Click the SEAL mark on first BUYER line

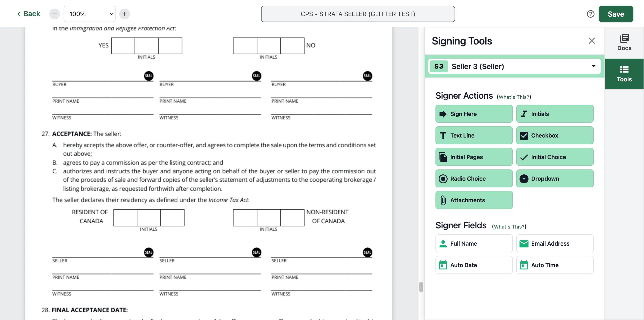click(149, 76)
